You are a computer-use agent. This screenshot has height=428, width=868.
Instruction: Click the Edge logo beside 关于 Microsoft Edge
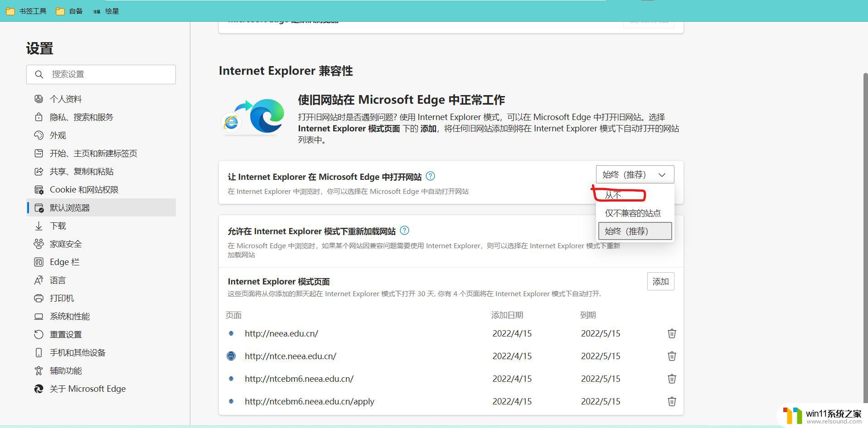point(39,389)
